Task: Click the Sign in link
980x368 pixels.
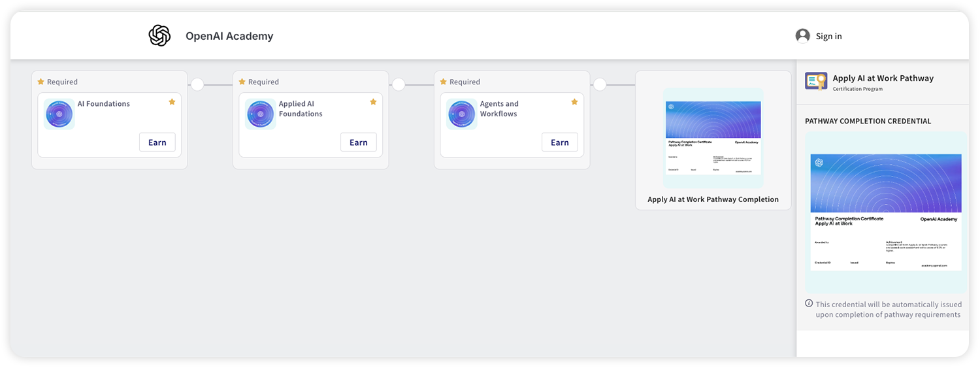Action: [828, 36]
